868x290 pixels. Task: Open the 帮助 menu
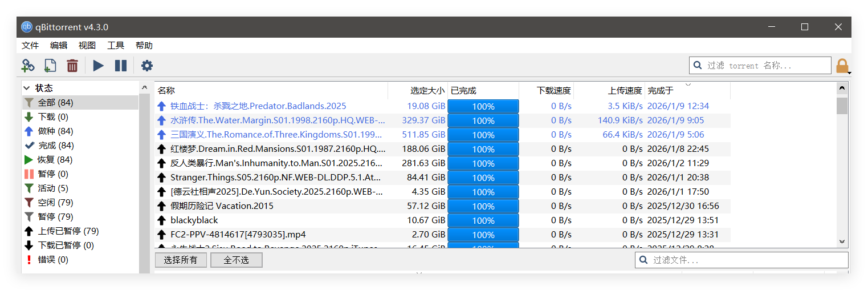point(144,46)
